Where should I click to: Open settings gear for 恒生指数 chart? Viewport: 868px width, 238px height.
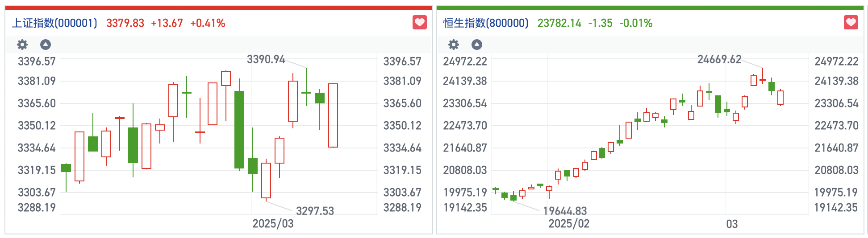point(454,45)
